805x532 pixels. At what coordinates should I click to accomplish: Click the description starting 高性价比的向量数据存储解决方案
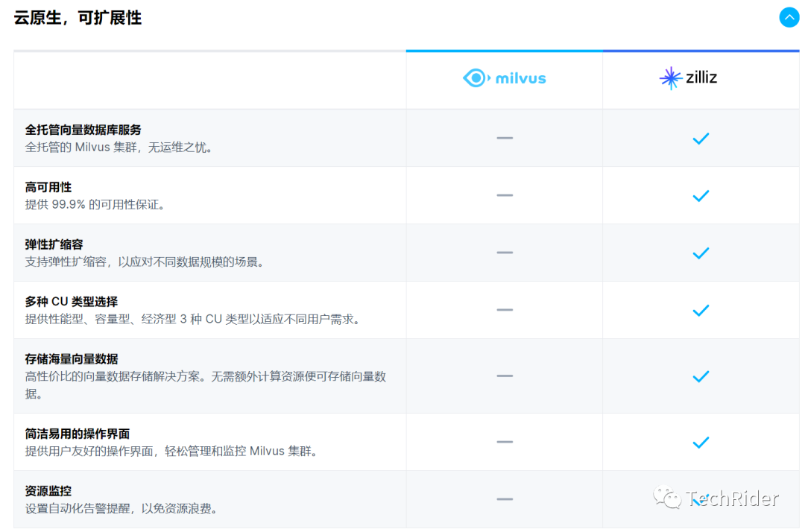(206, 385)
